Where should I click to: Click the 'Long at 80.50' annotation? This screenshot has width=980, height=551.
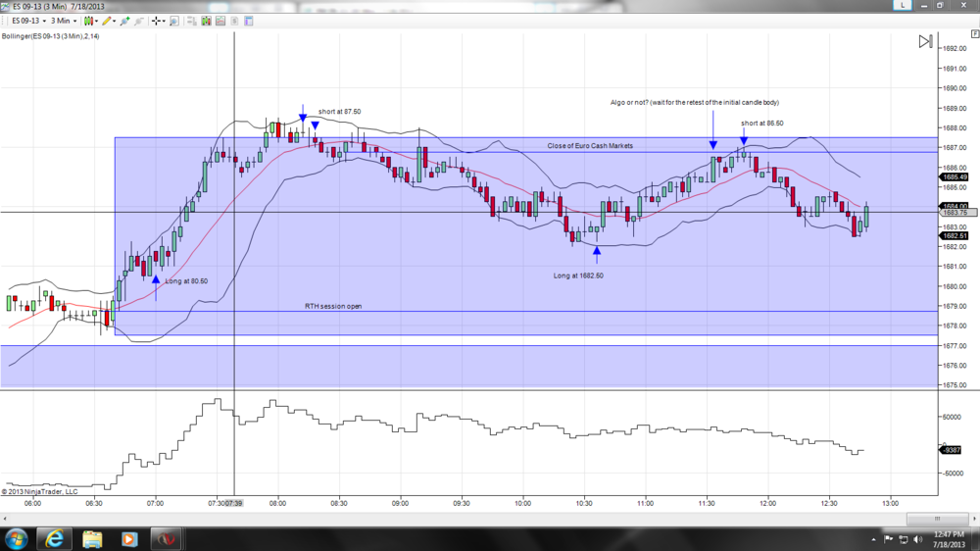(x=186, y=280)
